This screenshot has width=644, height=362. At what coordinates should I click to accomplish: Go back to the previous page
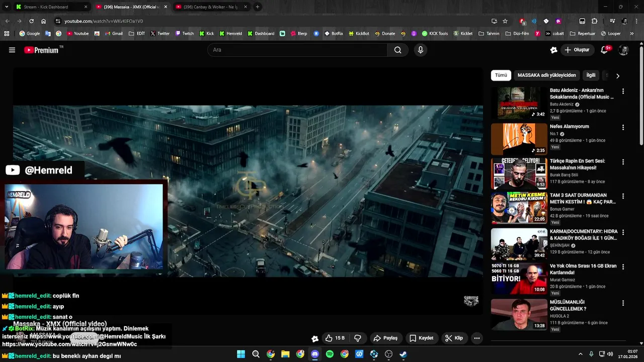[7, 21]
